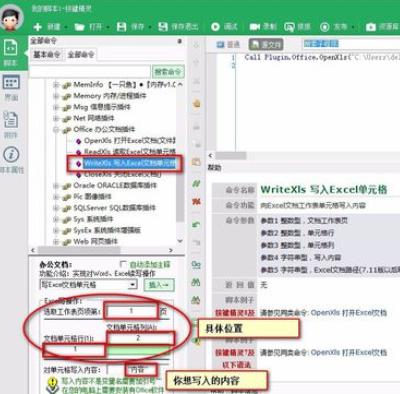Expand the Sys 系统插件 node
The height and width of the screenshot is (394, 400).
click(x=56, y=219)
